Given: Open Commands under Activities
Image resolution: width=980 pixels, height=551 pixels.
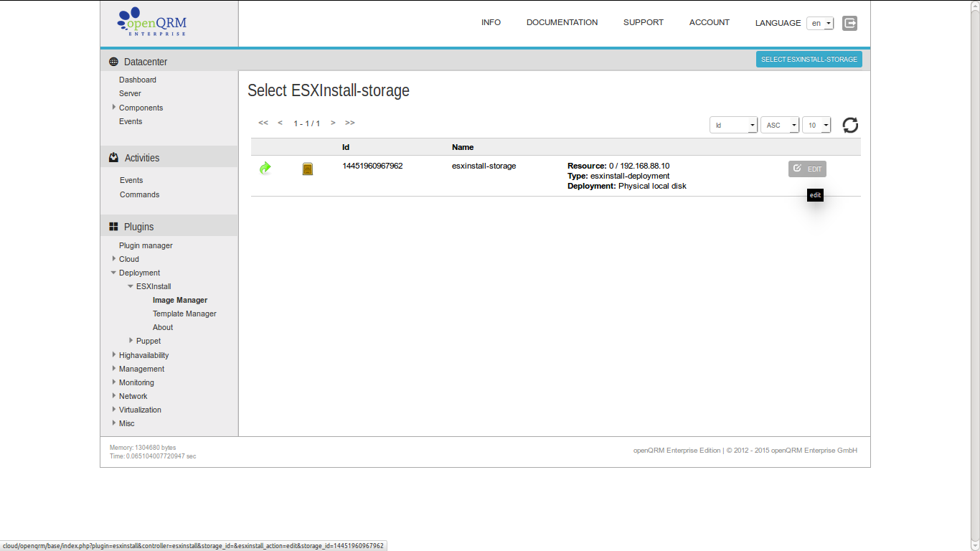Looking at the screenshot, I should (x=139, y=194).
